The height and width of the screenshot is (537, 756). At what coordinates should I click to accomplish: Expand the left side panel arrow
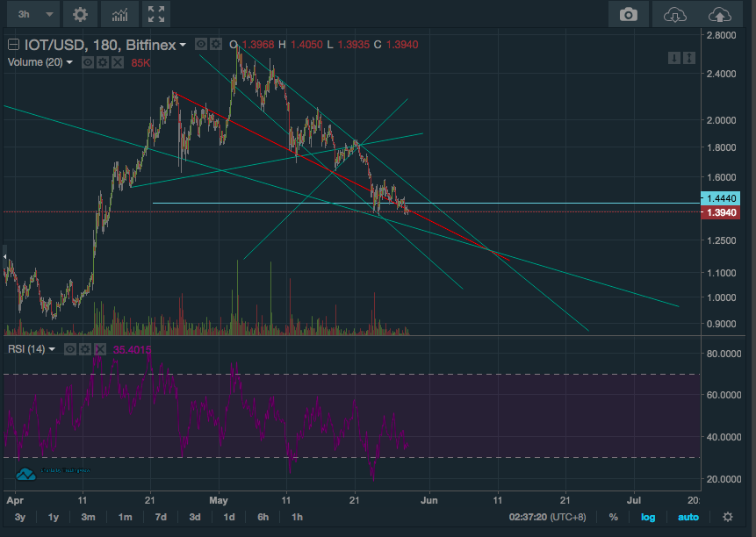click(x=4, y=257)
